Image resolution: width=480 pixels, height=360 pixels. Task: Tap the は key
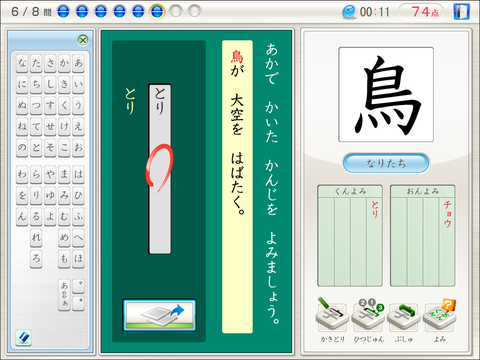[x=78, y=174]
